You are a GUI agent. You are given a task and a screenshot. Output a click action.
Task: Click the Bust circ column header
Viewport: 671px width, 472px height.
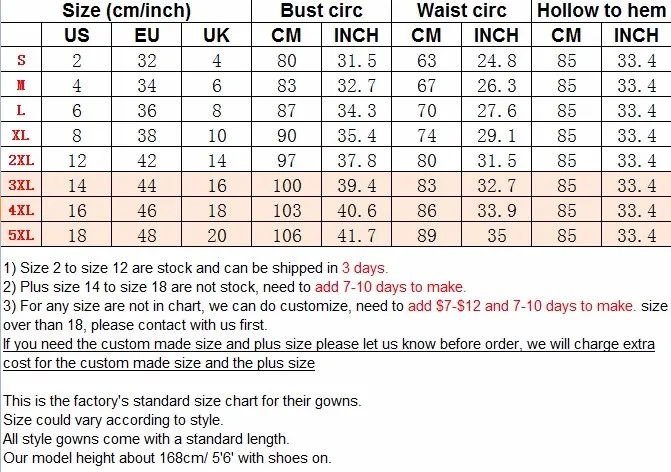[x=321, y=10]
